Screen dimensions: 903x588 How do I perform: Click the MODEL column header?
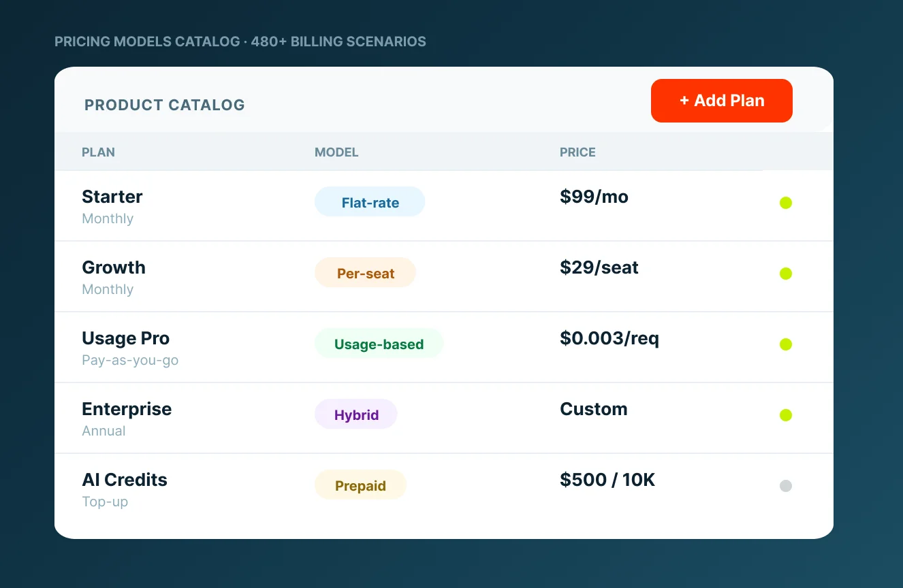pos(336,152)
